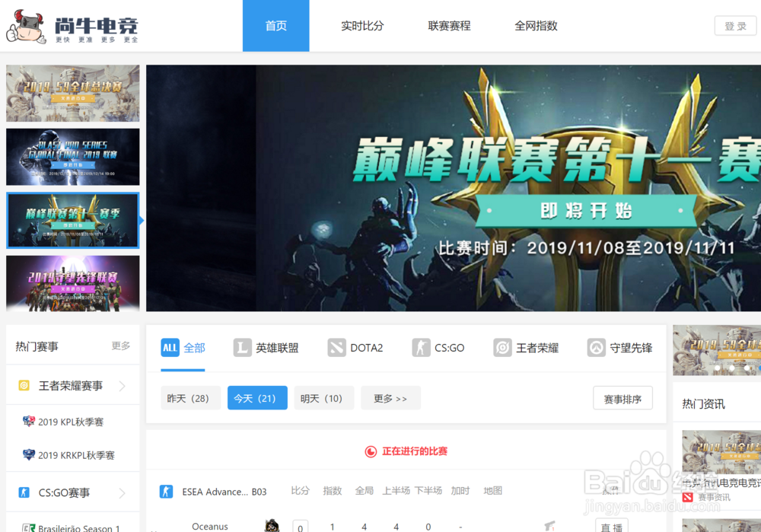Image resolution: width=761 pixels, height=532 pixels.
Task: Expand the CS:GO赛事 category chevron
Action: coord(123,492)
